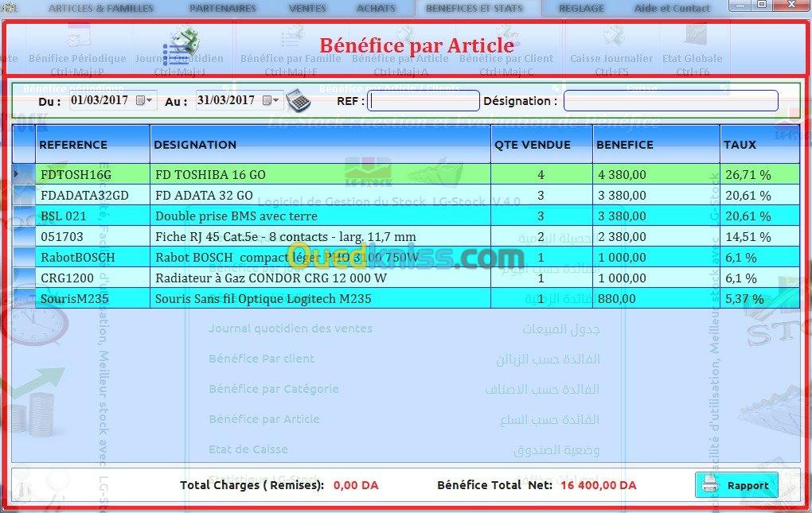This screenshot has width=812, height=513.
Task: Click the calculator icon beside the date range
Action: pos(299,99)
